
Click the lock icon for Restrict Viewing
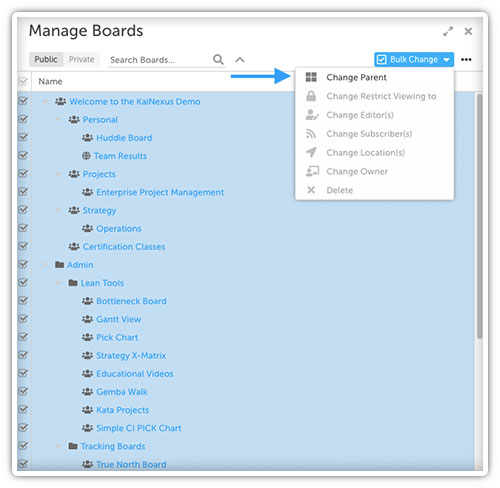coord(311,96)
